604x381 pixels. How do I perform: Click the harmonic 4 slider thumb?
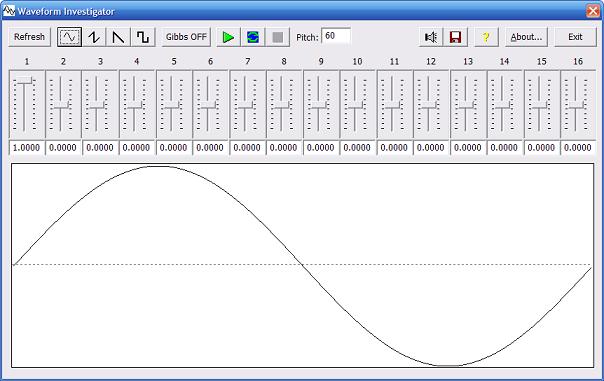[x=134, y=105]
